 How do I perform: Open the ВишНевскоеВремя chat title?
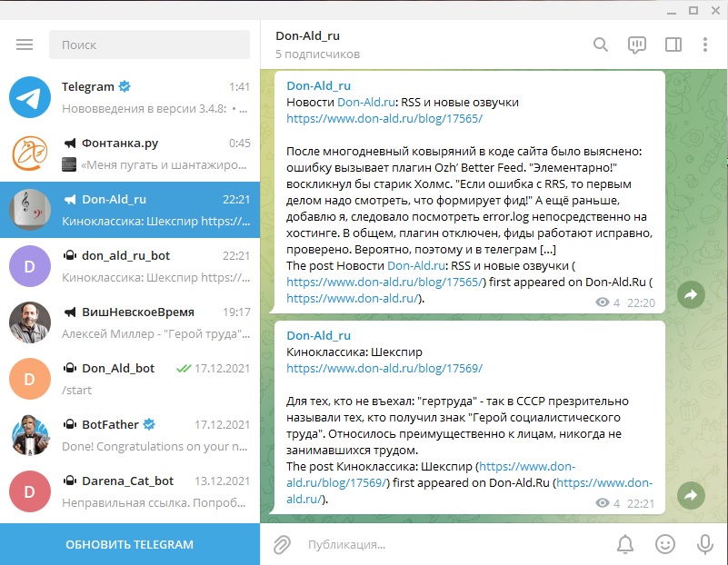click(x=138, y=312)
